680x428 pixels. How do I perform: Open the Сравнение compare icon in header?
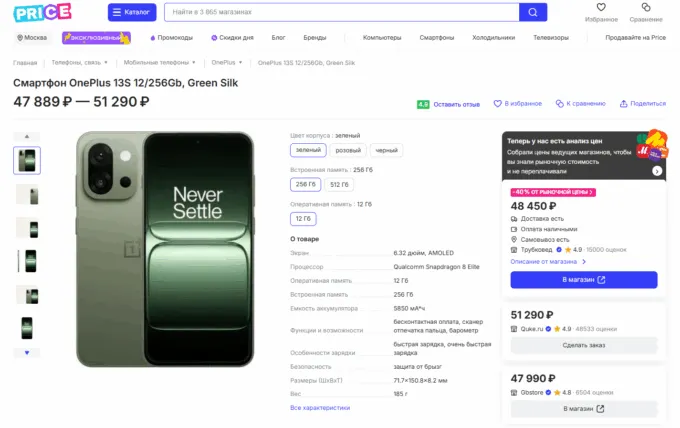tap(646, 8)
